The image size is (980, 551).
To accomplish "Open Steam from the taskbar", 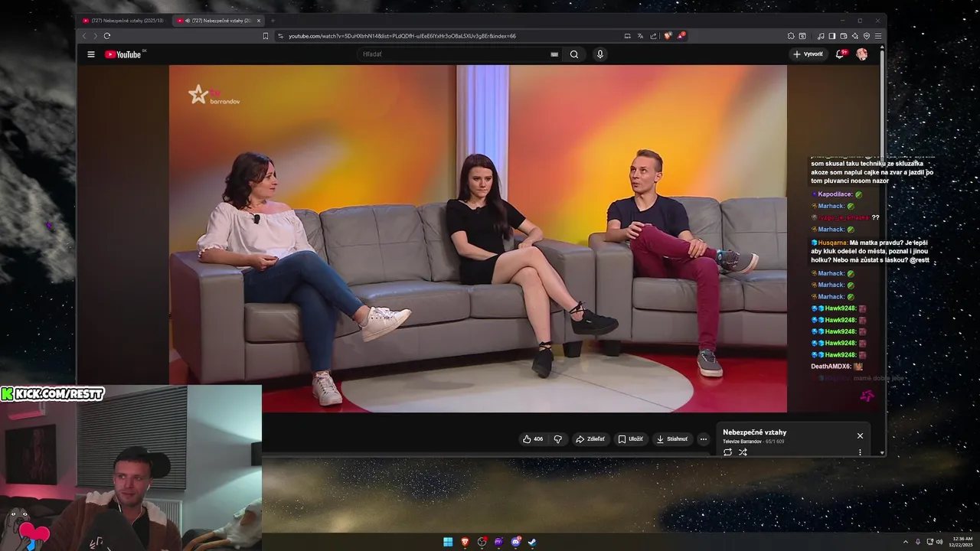I will pyautogui.click(x=532, y=542).
